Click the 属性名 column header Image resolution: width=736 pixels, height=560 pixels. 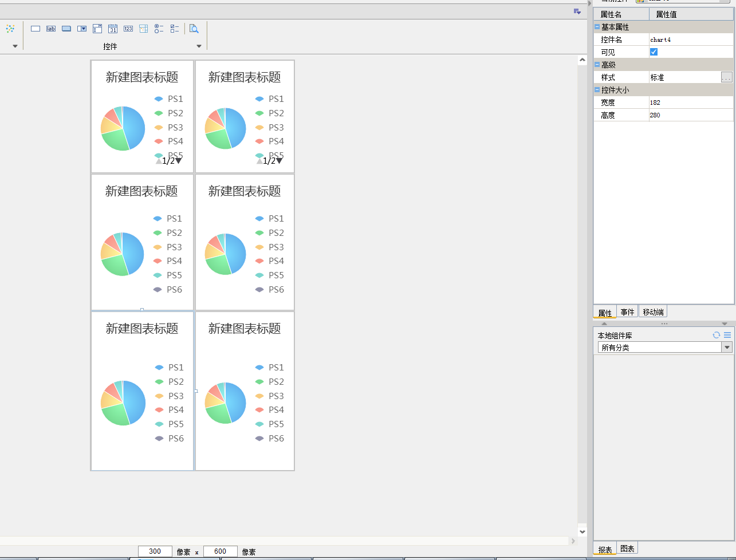621,14
